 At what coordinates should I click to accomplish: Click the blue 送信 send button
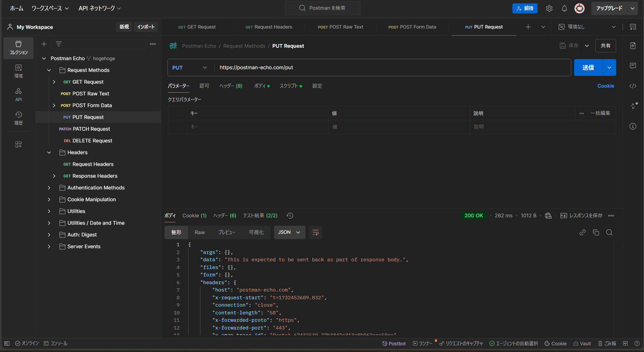pos(588,68)
